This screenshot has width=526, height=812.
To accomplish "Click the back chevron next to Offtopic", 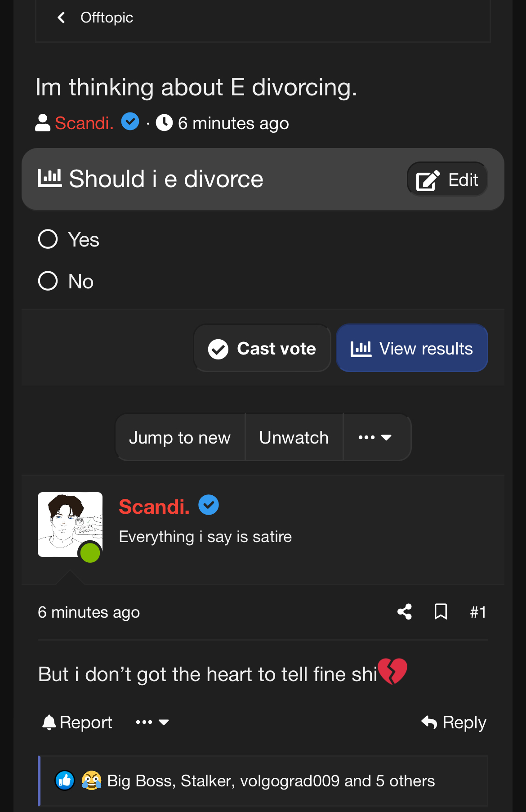I will pos(62,18).
